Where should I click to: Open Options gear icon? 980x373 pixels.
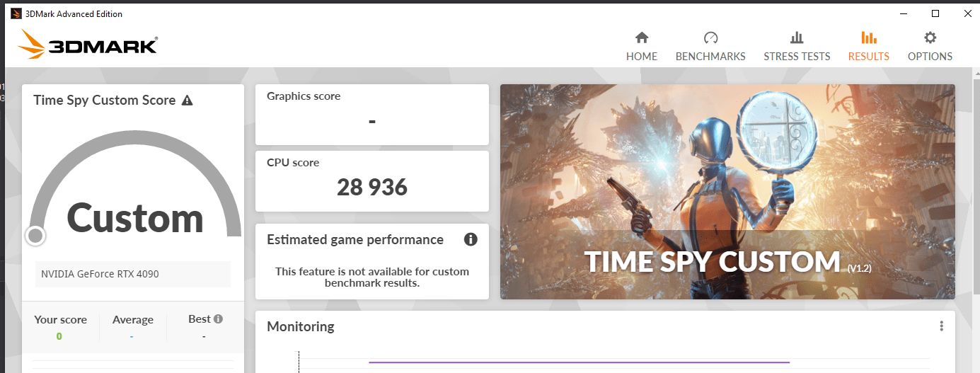930,38
